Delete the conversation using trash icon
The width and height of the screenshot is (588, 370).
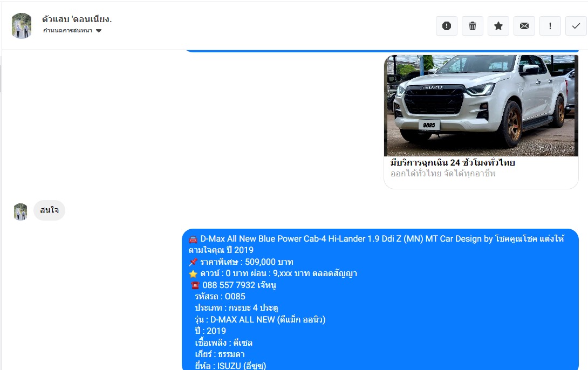click(x=472, y=26)
